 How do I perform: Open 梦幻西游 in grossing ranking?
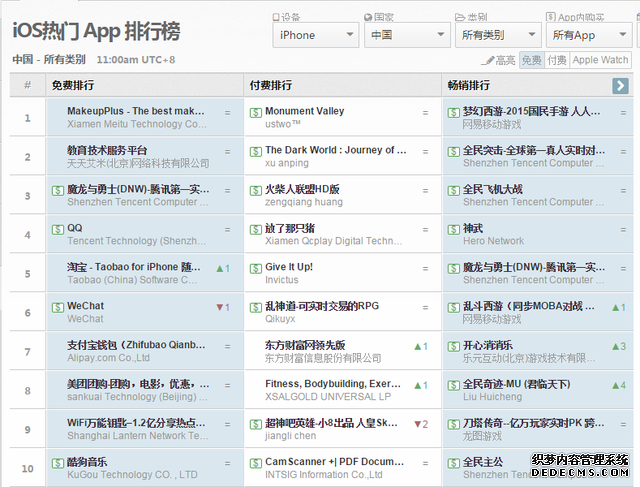pyautogui.click(x=531, y=111)
